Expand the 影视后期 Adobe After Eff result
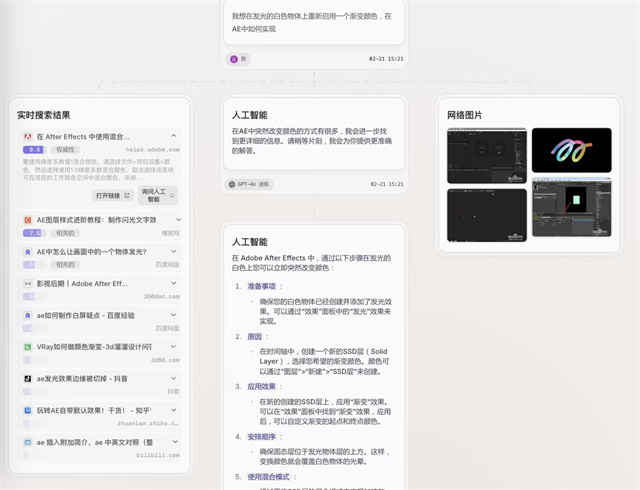640x490 pixels. coord(173,283)
